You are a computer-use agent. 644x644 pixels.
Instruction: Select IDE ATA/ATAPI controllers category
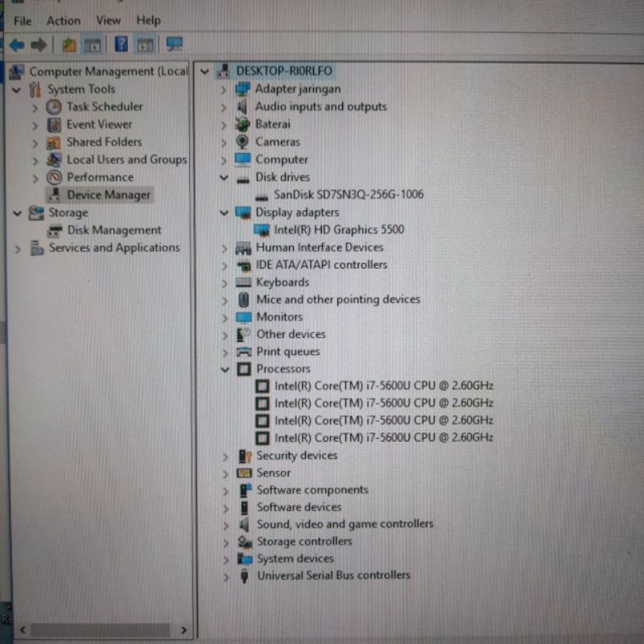321,265
